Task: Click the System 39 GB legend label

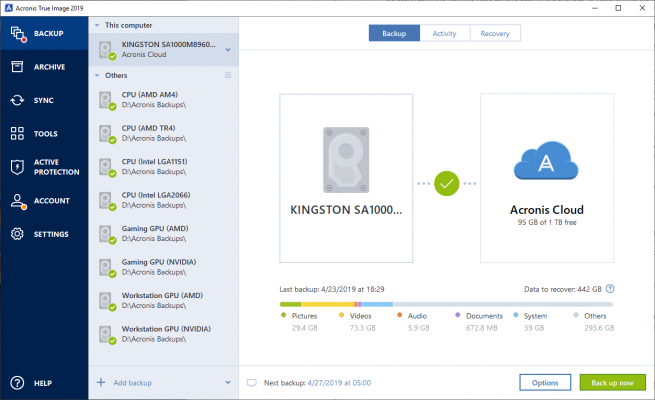Action: coord(535,322)
